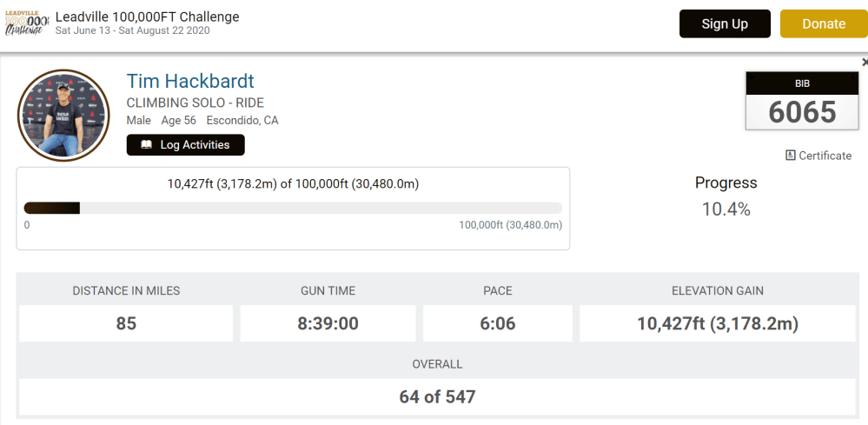The image size is (868, 425).
Task: Close the participant detail panel
Action: [864, 63]
